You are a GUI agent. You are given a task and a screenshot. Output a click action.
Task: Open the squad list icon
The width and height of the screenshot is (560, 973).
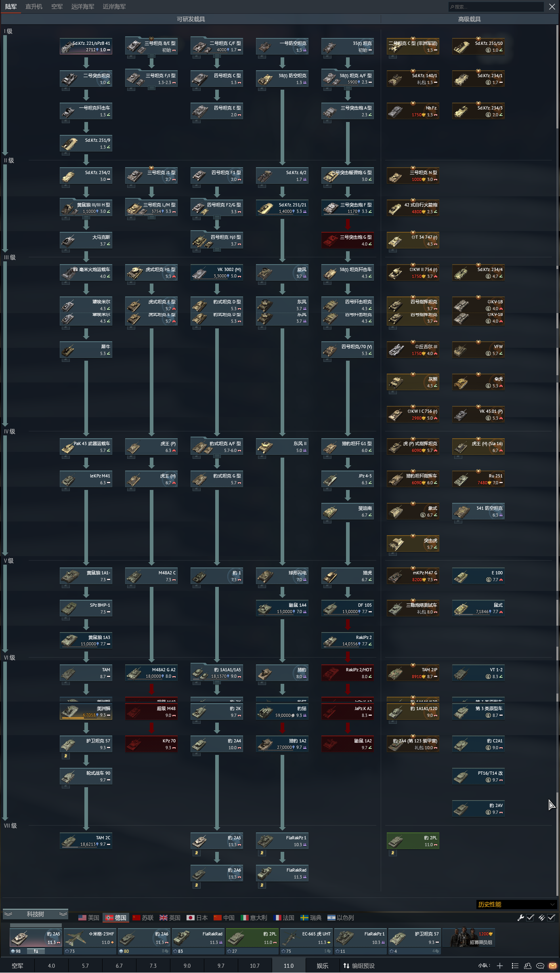(515, 965)
